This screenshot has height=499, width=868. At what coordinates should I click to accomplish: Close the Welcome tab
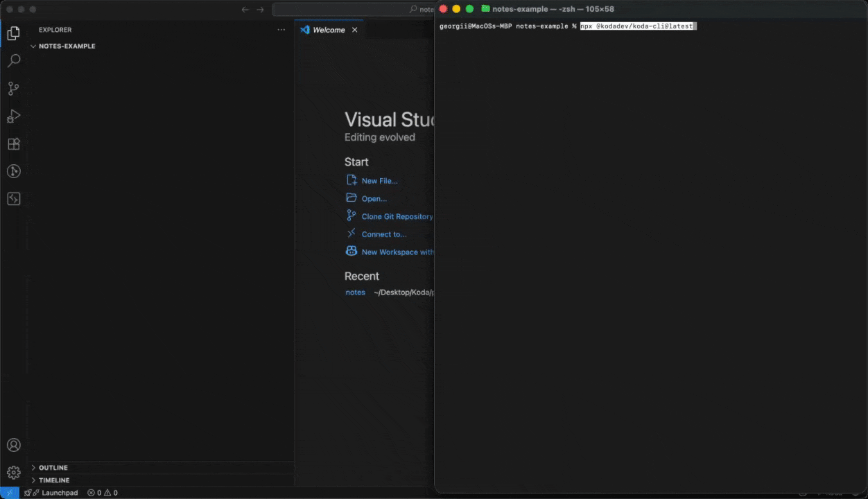[x=355, y=30]
